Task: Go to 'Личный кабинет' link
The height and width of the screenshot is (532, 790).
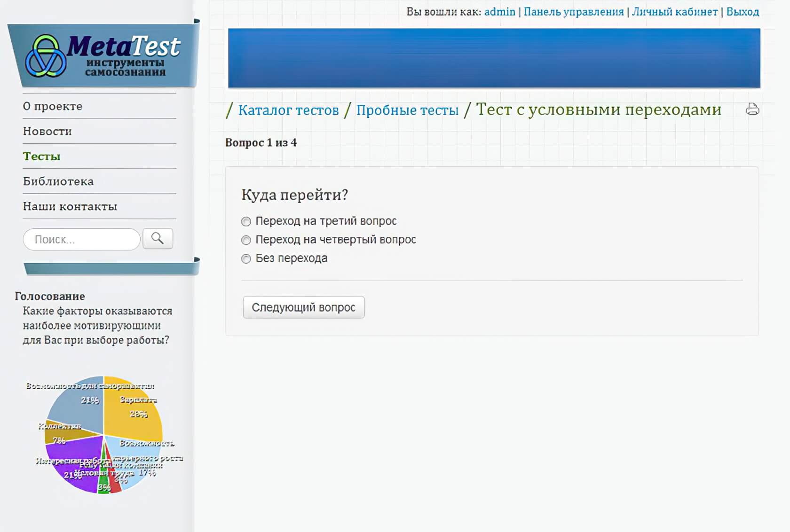Action: (674, 12)
